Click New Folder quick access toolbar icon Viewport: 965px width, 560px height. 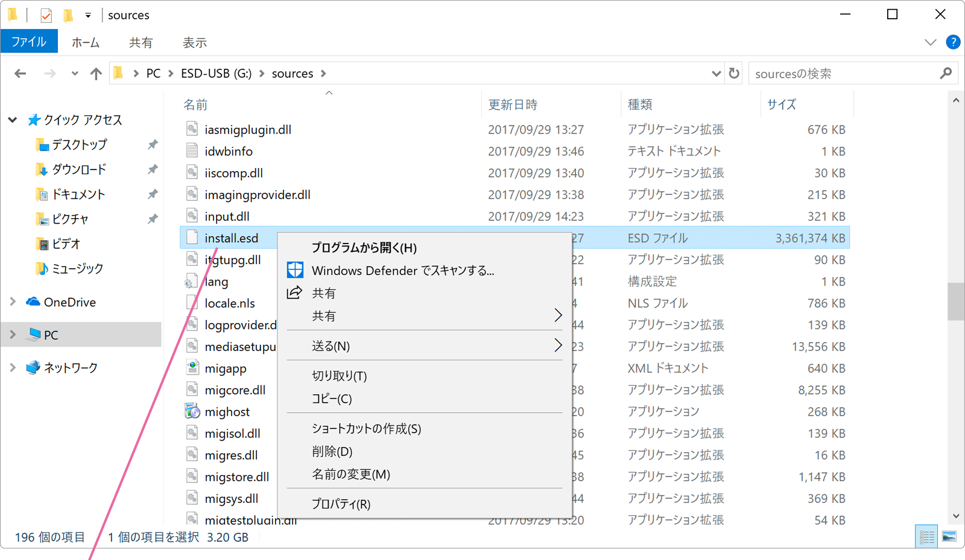[68, 15]
